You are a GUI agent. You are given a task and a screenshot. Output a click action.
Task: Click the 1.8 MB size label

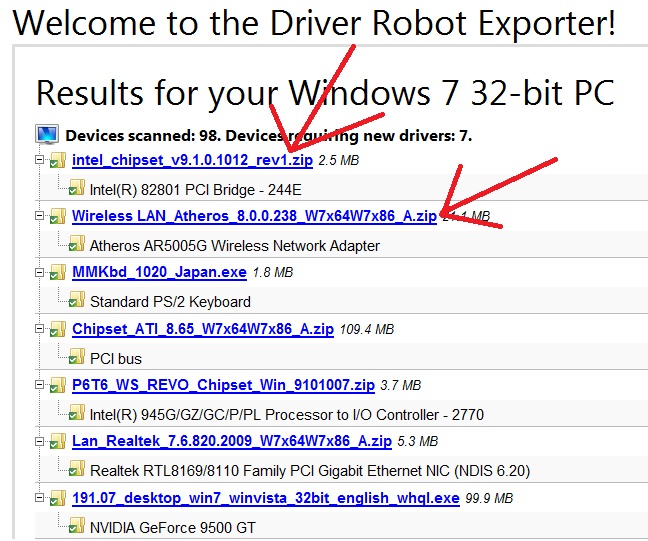pos(273,273)
